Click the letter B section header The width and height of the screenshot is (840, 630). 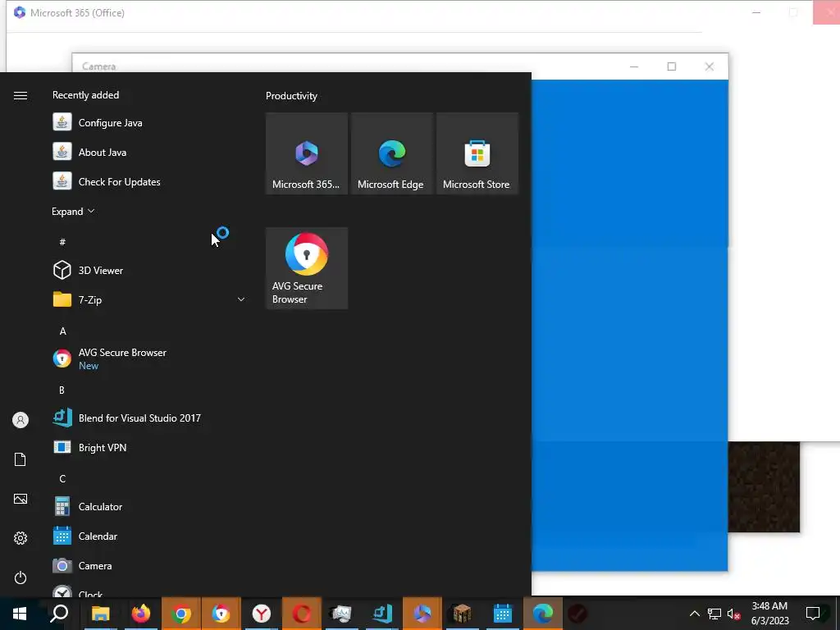coord(62,390)
